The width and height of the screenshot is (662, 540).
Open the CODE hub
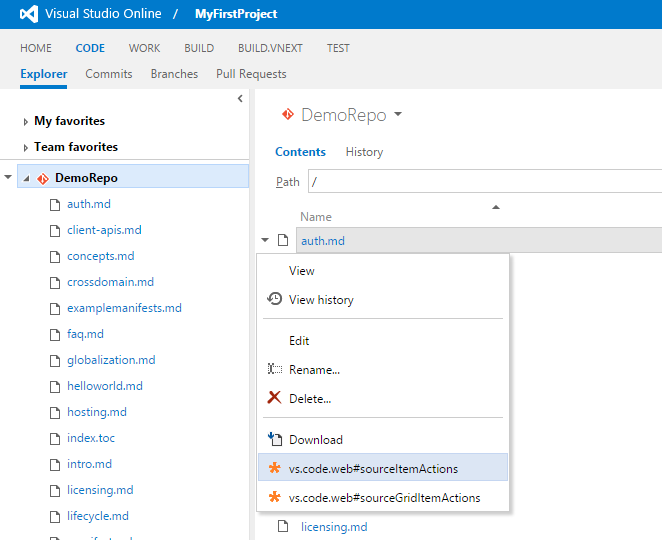(x=90, y=48)
